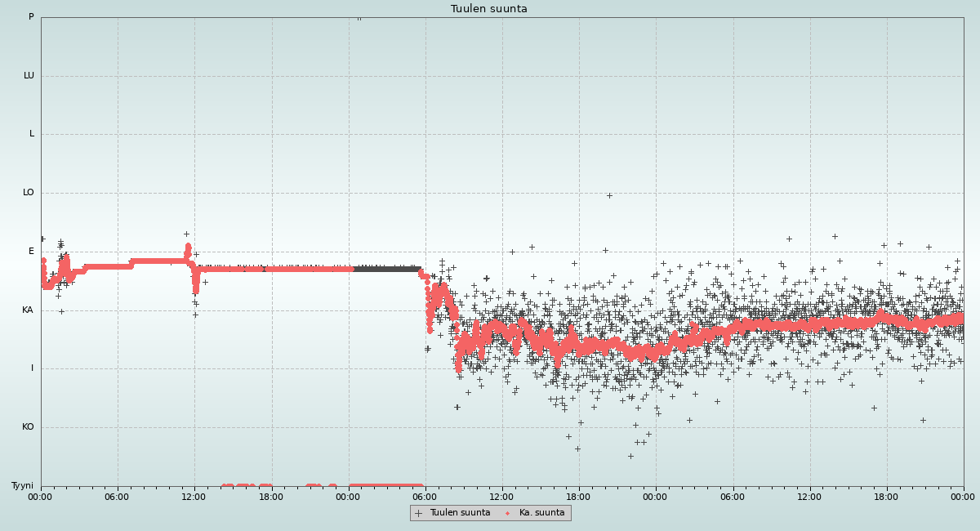The image size is (980, 531).
Task: Click the 'I' y-axis direction label
Action: [x=33, y=368]
